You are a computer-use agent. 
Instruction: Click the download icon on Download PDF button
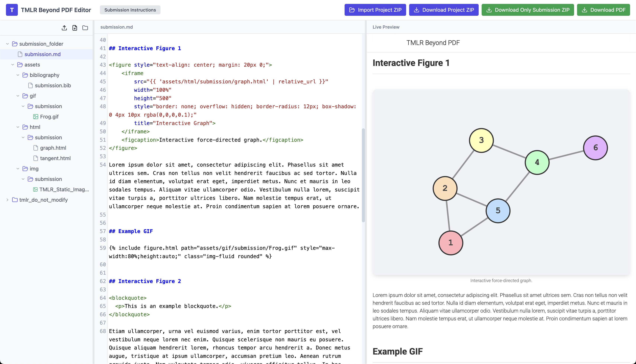[x=585, y=10]
